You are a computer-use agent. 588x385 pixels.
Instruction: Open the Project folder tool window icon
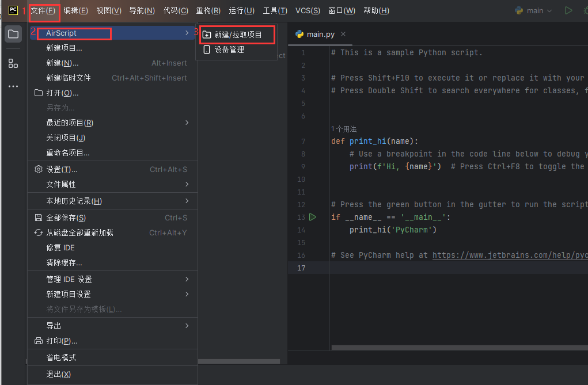[13, 34]
